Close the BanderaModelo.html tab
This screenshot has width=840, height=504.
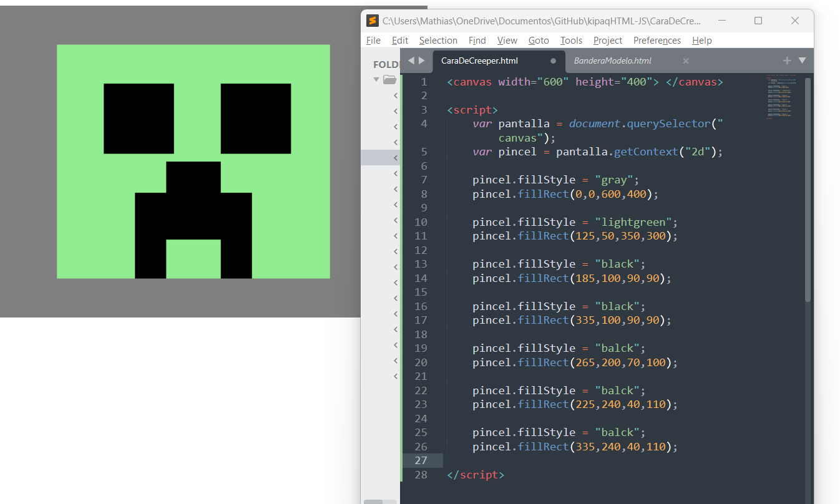click(686, 61)
